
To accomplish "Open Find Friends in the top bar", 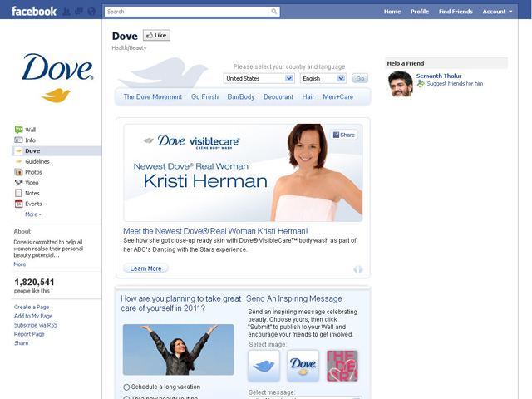I will click(456, 12).
